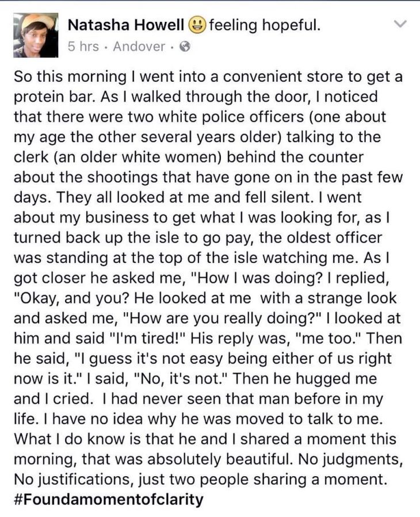
Task: Click the "5 hrs" post timestamp
Action: 83,47
